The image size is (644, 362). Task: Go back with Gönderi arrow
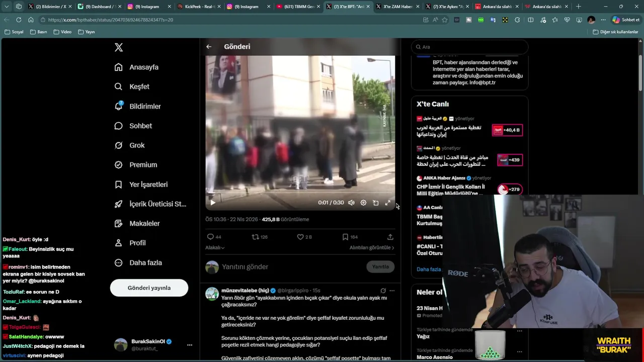(209, 47)
